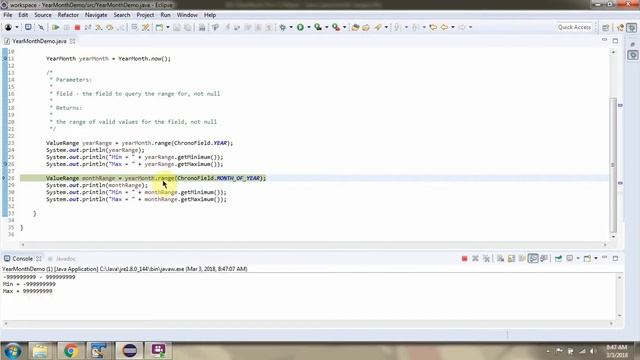Open the Refactor menu
The height and width of the screenshot is (360, 640).
click(x=68, y=15)
